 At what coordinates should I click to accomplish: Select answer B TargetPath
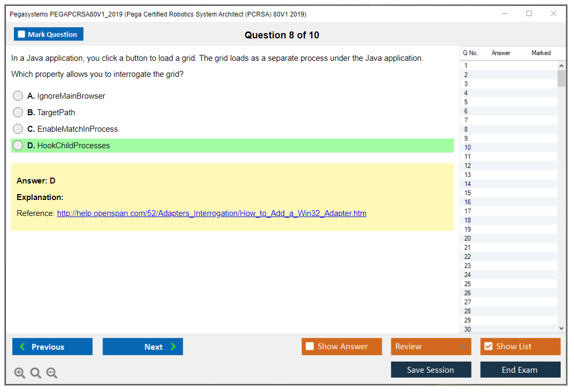(18, 113)
